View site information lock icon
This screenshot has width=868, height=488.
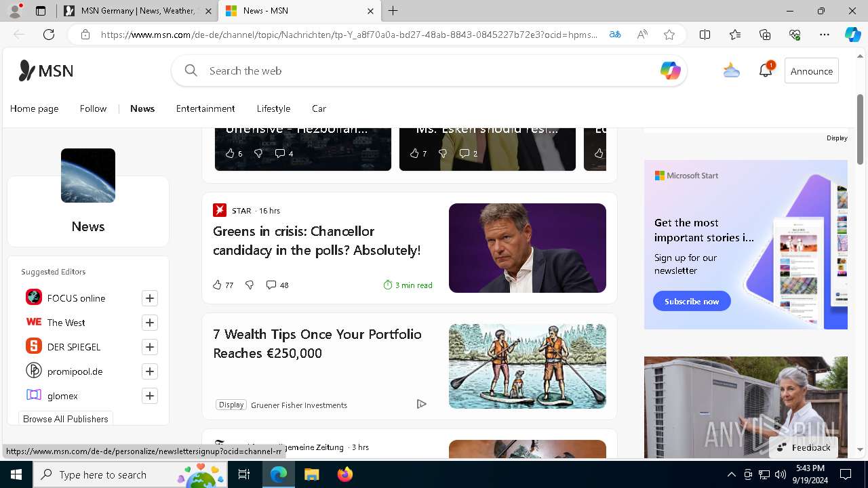coord(85,35)
